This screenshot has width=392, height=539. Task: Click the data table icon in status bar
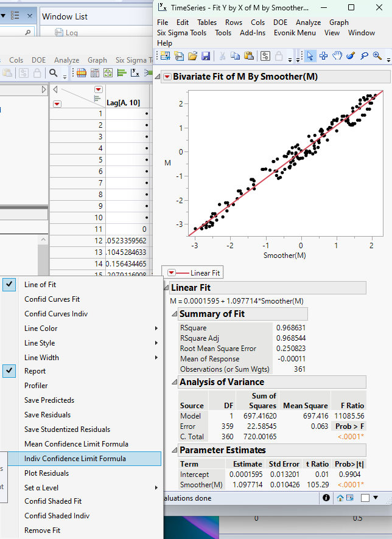point(350,498)
